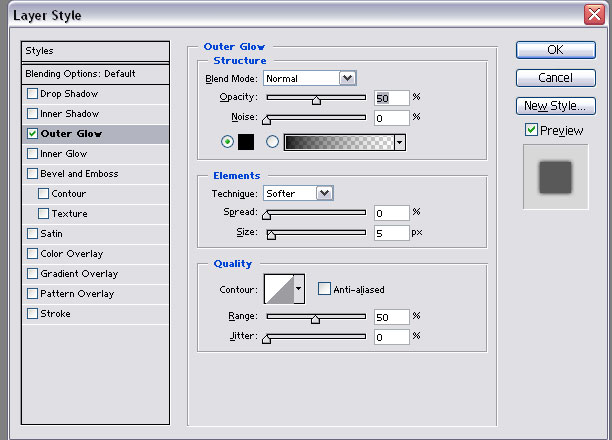Tick the Contour sub-option checkbox
This screenshot has width=612, height=440.
click(x=43, y=194)
